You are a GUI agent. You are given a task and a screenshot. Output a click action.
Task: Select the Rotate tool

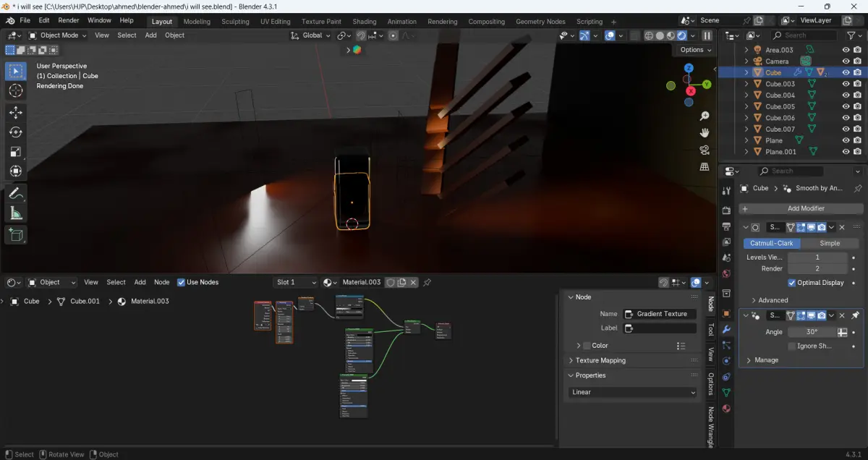click(16, 132)
